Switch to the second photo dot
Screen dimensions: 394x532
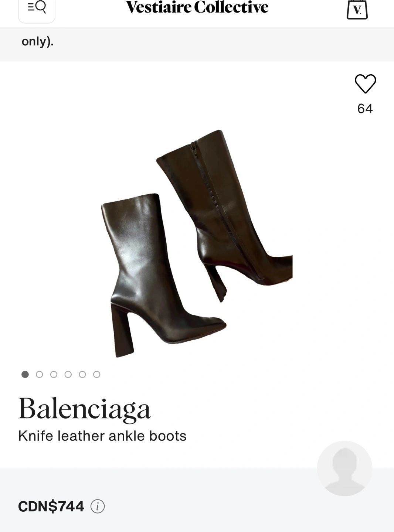click(40, 374)
